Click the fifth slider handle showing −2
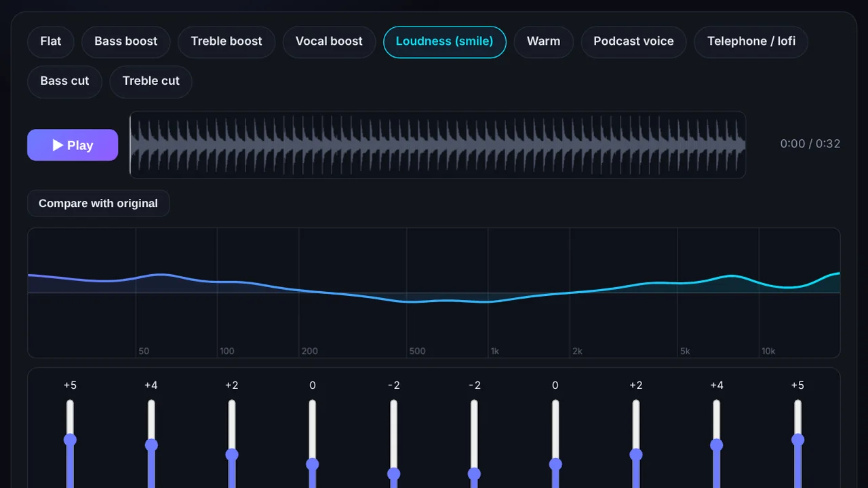Viewport: 868px width, 488px height. point(393,474)
